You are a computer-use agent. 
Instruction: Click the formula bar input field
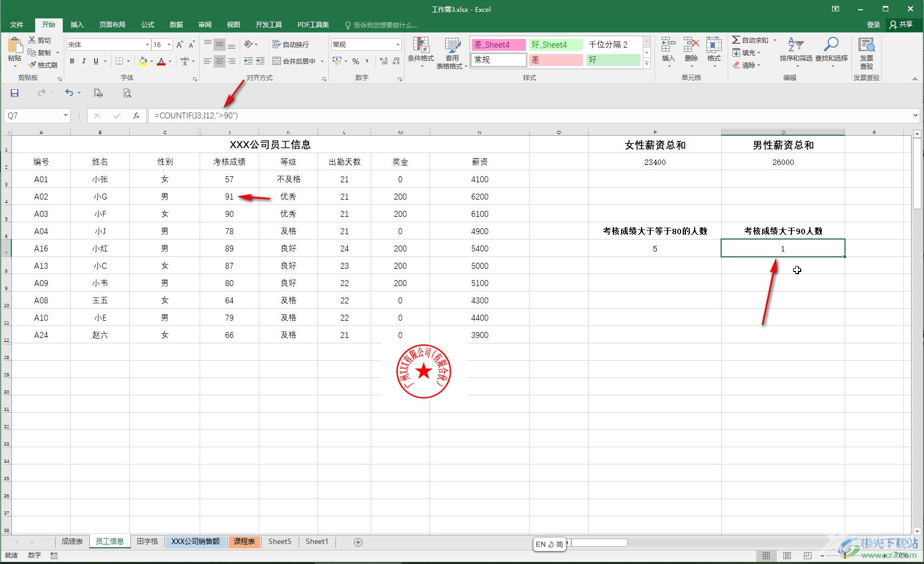(x=530, y=115)
